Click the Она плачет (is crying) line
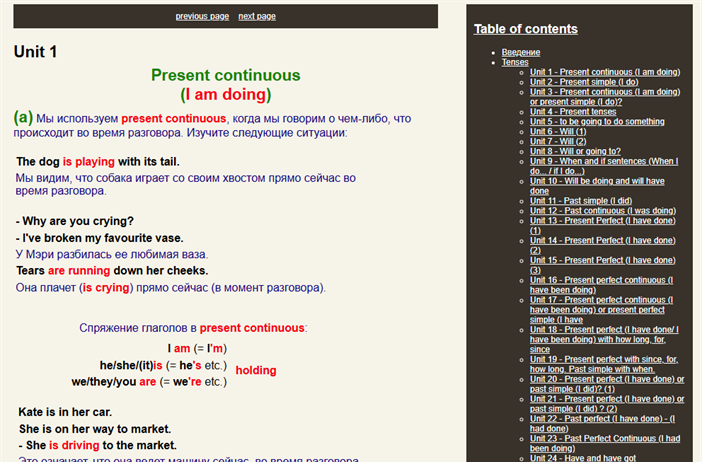This screenshot has width=702, height=462. (x=171, y=287)
